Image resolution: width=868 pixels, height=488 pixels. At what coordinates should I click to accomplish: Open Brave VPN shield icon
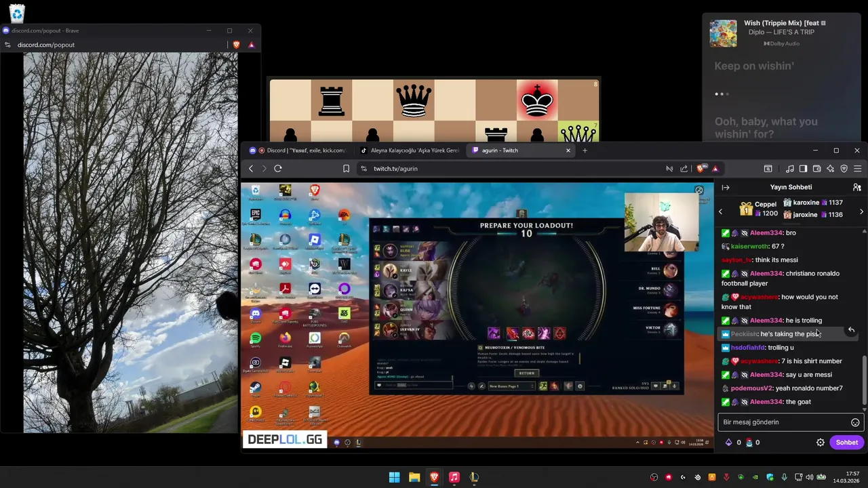coord(844,169)
